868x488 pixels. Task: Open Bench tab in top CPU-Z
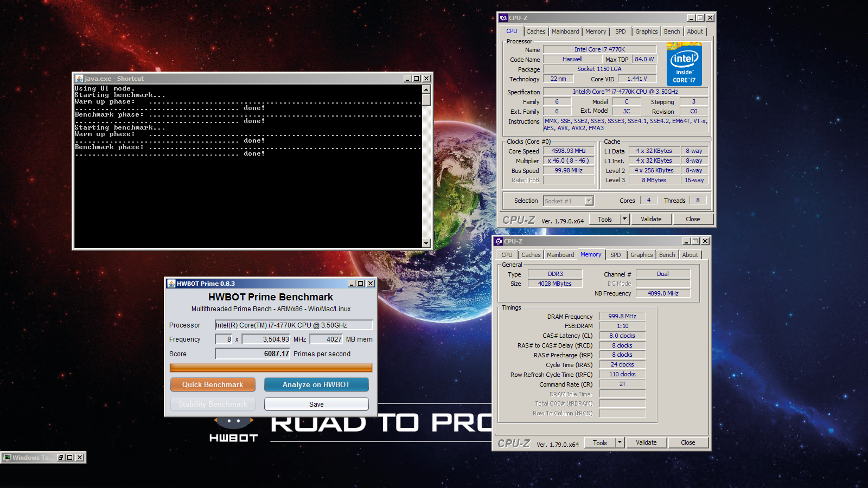(672, 31)
